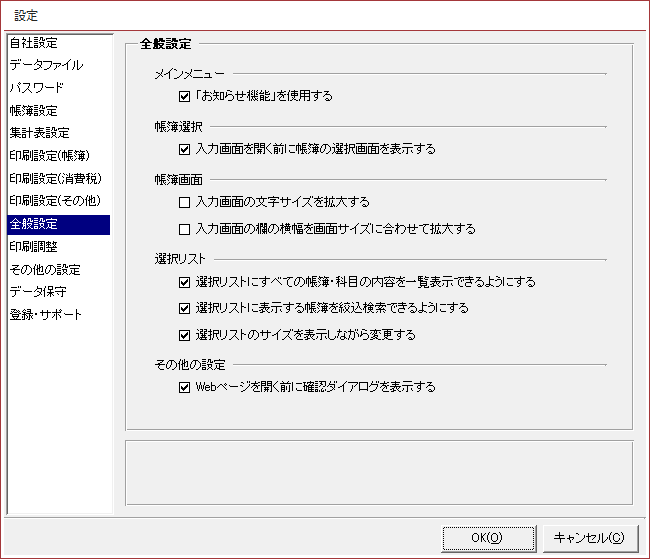Viewport: 650px width, 559px height.
Task: Go to 登録・サポート page
Action: [46, 315]
